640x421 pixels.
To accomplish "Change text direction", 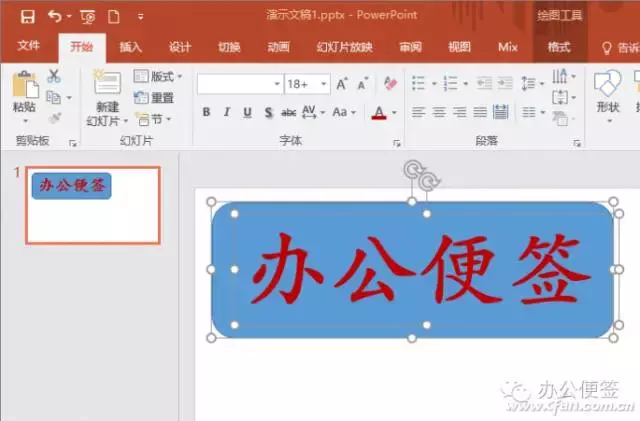I will click(564, 76).
